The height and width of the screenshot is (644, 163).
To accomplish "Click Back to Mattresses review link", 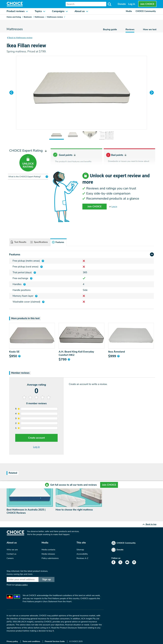I will tap(20, 38).
